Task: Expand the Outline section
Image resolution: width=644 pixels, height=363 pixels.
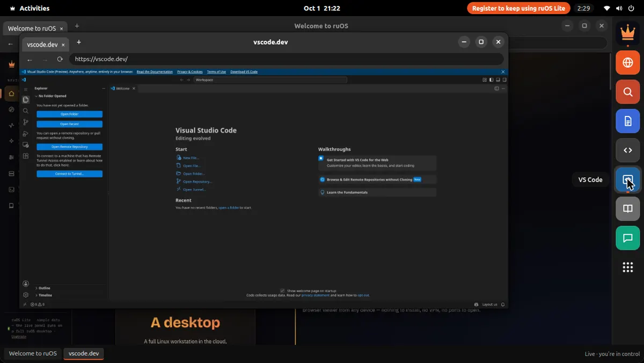Action: tap(45, 288)
